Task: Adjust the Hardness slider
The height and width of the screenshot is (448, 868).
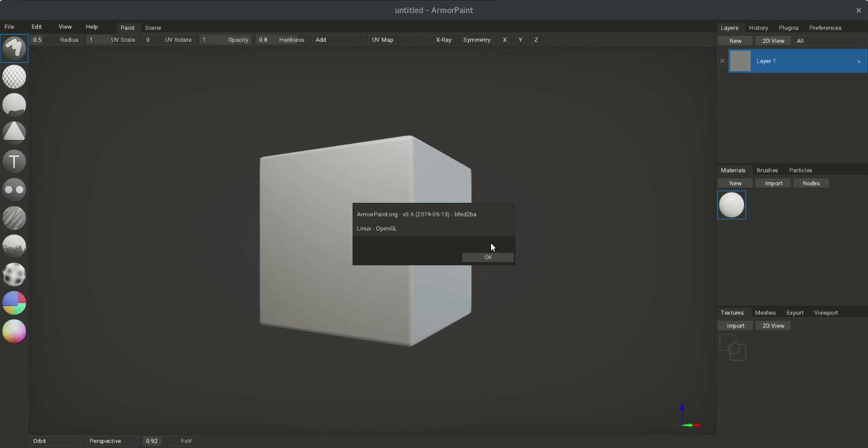Action: point(282,40)
